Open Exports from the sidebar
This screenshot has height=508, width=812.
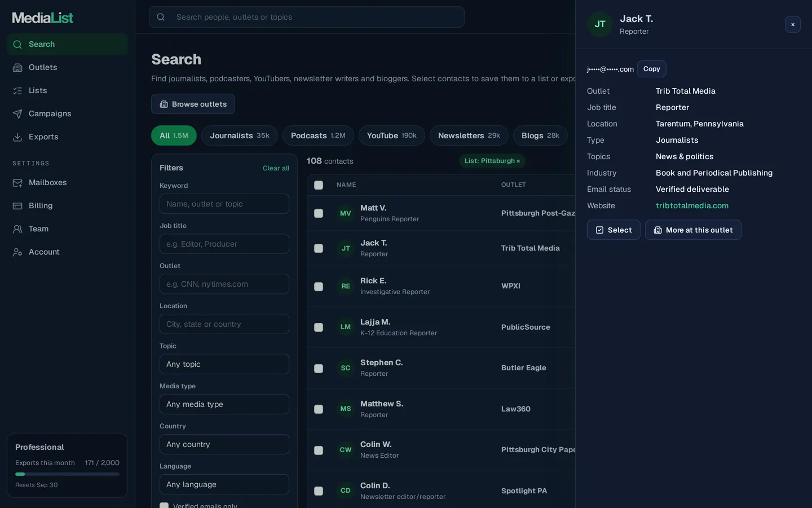(67, 137)
